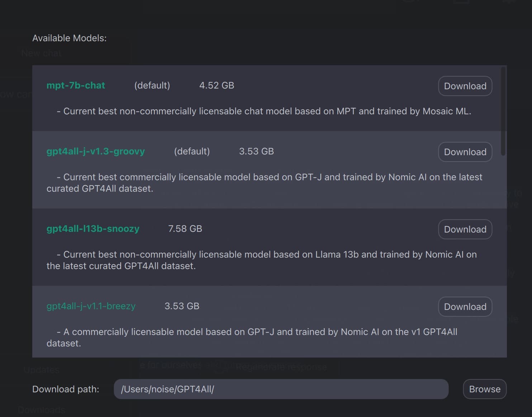The width and height of the screenshot is (532, 417).
Task: Select the gpt4all-j-v1.1-breezy model name
Action: pos(91,306)
